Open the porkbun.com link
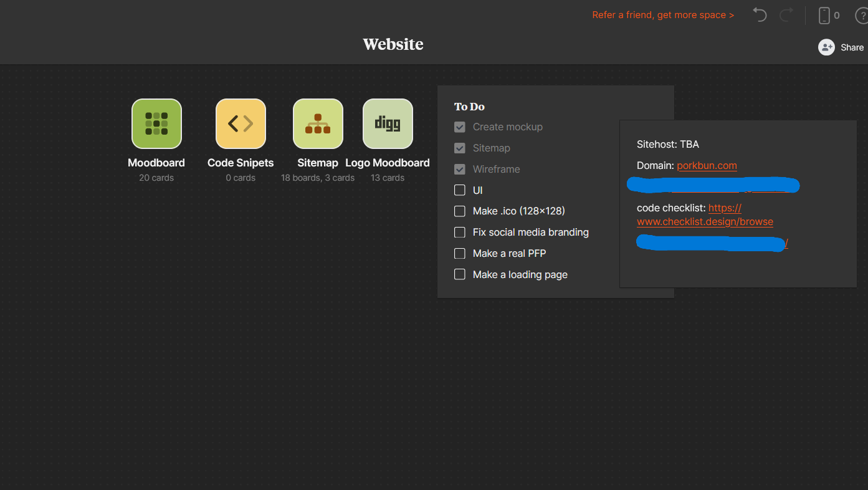The image size is (868, 490). click(707, 166)
